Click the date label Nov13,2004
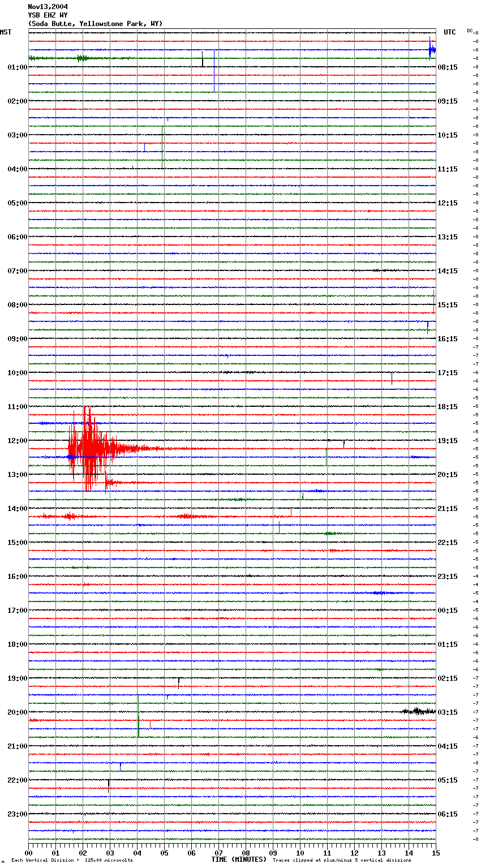Viewport: 481px width, 868px height. [48, 7]
